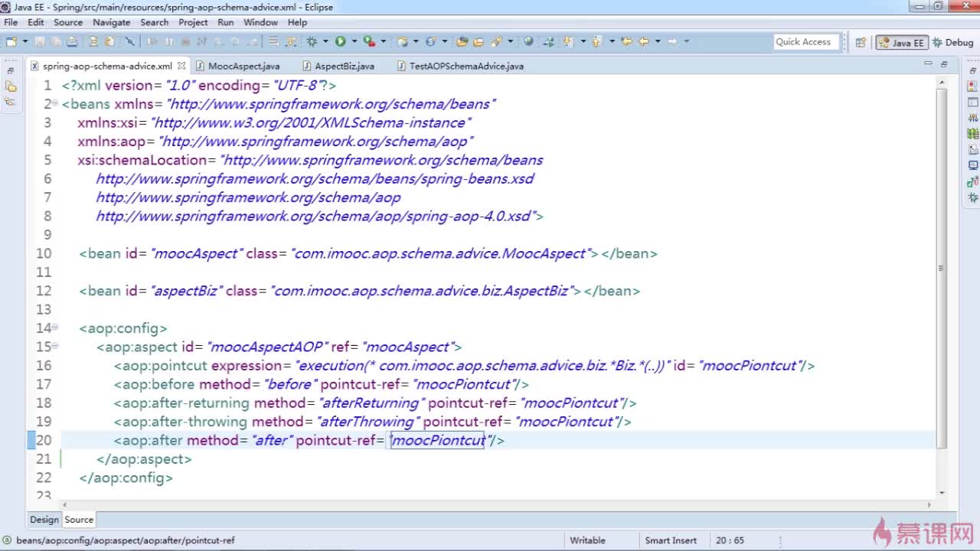Open the Navigate menu
980x551 pixels.
click(x=111, y=22)
